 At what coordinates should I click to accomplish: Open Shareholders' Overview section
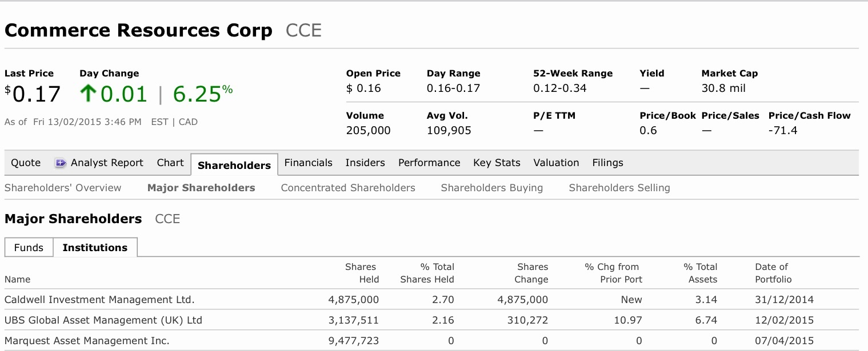point(63,187)
